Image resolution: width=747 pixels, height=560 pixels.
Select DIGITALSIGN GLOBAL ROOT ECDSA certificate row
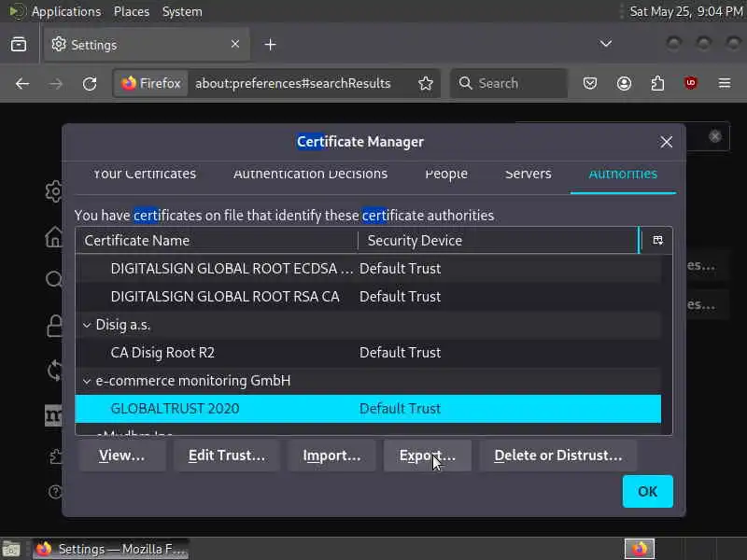pos(368,269)
